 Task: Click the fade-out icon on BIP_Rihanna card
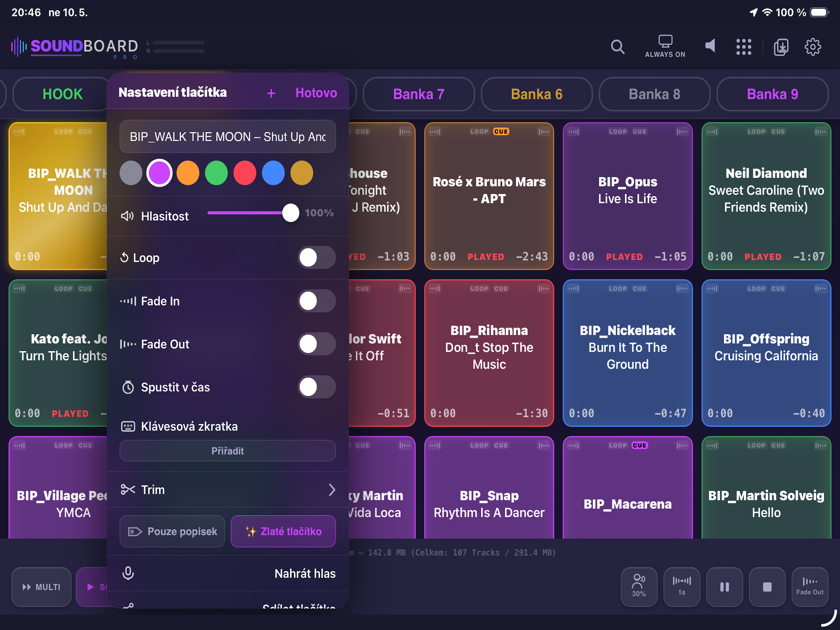click(x=544, y=289)
